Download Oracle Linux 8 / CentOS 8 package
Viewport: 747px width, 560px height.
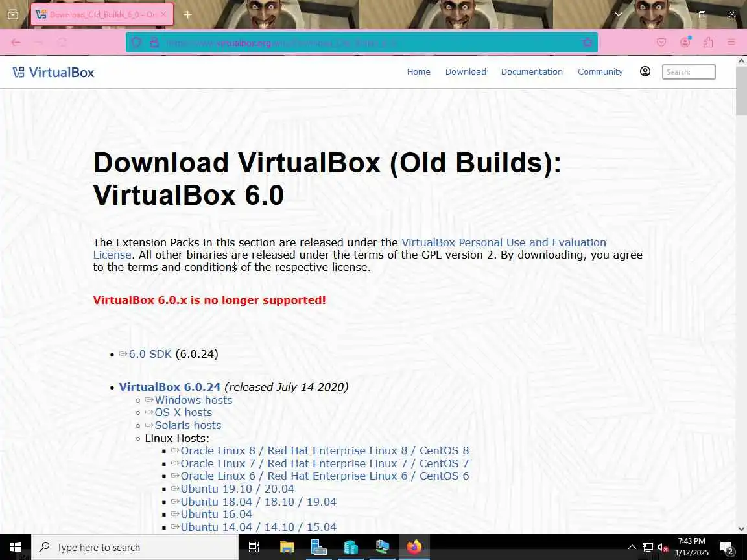[324, 450]
